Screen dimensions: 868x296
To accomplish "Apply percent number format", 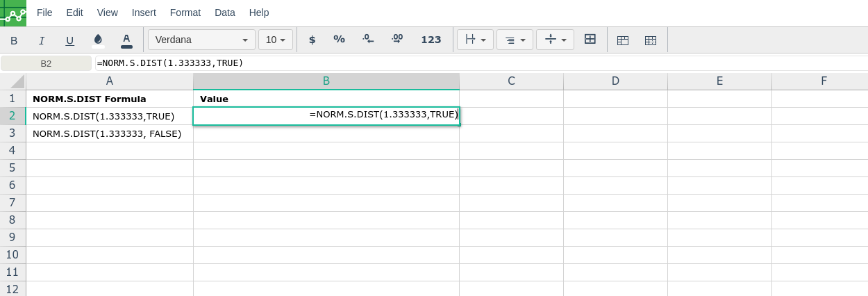I will click(x=340, y=40).
